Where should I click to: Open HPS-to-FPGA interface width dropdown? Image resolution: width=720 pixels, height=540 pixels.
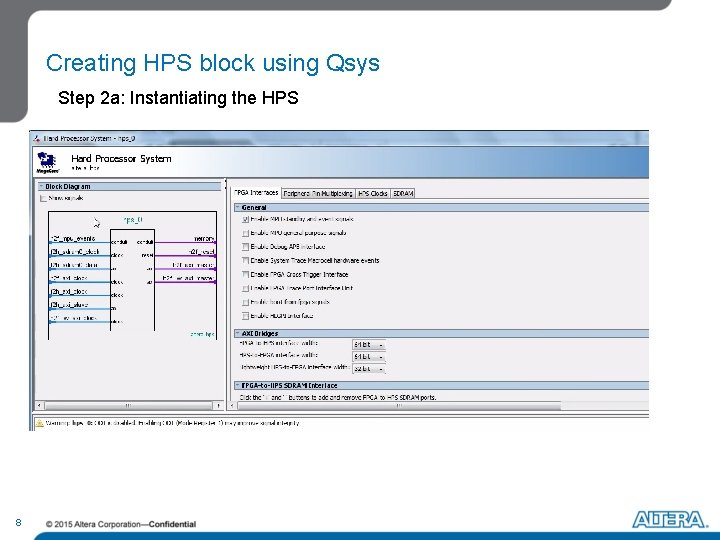coord(369,357)
